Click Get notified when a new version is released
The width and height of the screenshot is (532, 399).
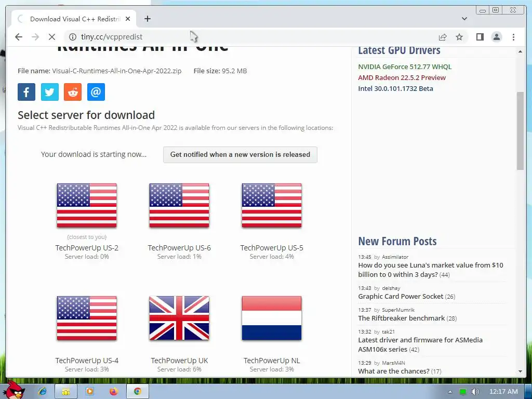(240, 155)
